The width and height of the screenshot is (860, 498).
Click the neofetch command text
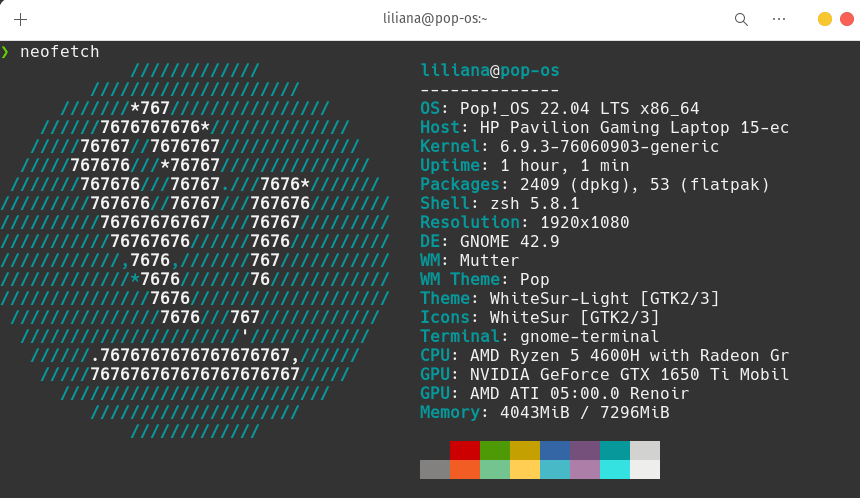click(60, 52)
